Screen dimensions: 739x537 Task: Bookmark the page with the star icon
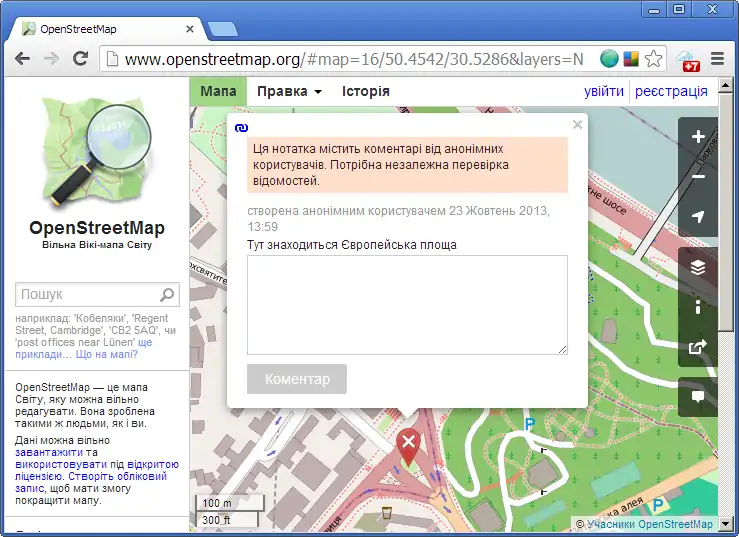(x=653, y=59)
